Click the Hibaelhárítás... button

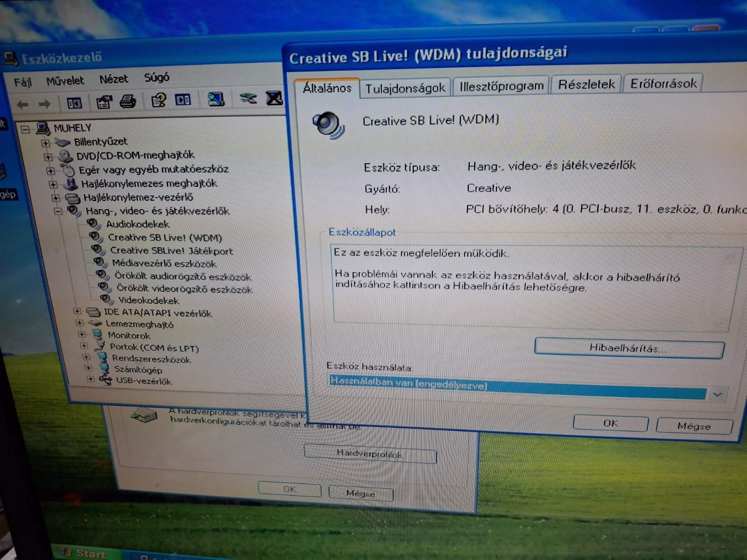tap(629, 348)
